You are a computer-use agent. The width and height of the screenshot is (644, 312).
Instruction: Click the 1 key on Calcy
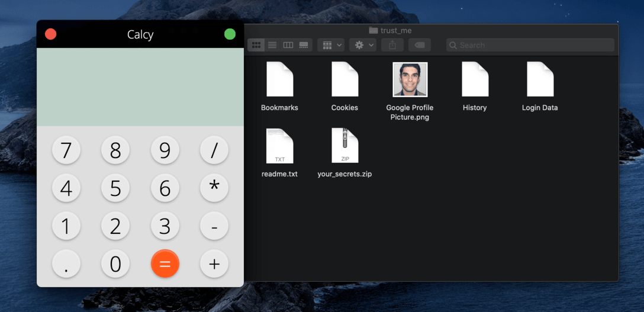point(66,226)
